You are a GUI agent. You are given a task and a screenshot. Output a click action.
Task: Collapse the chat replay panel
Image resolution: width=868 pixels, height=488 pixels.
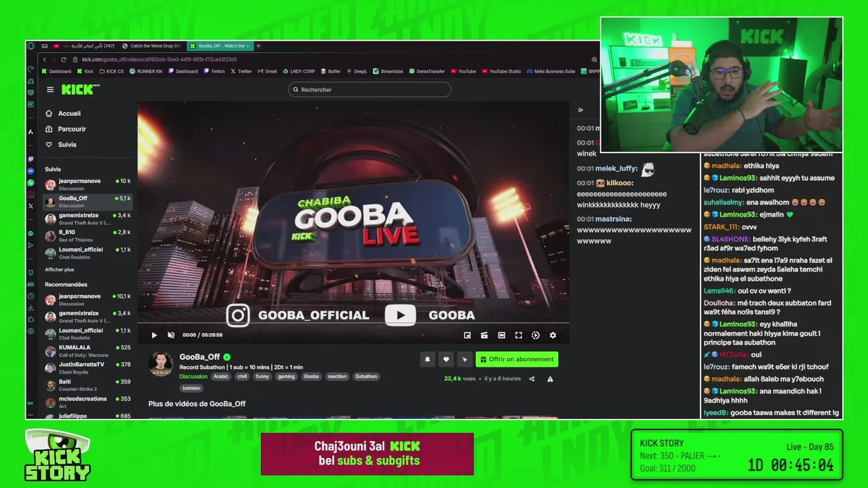[x=580, y=110]
